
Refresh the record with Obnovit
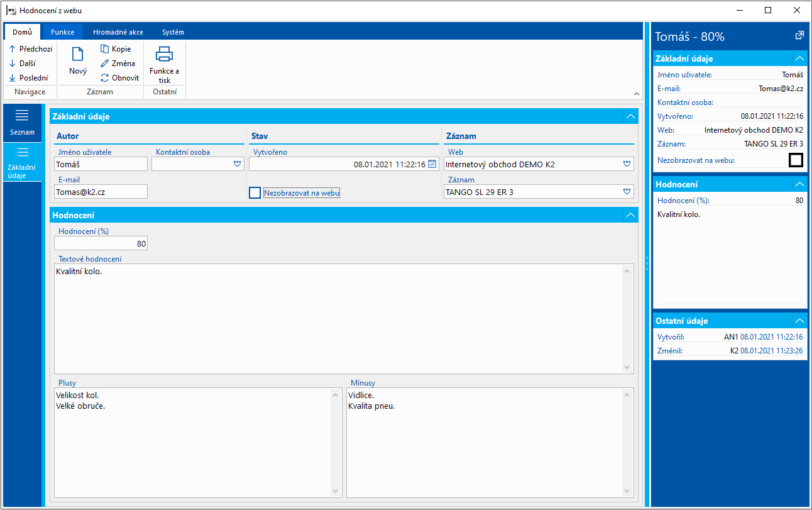pyautogui.click(x=119, y=78)
